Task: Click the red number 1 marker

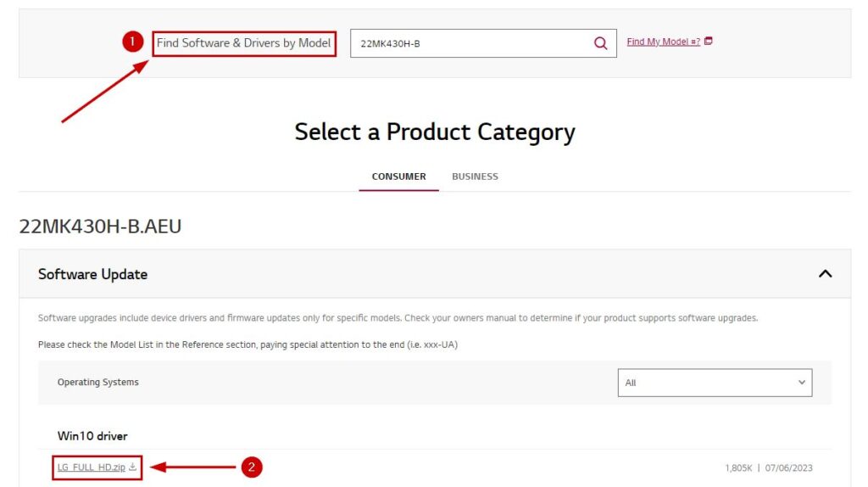Action: point(132,42)
